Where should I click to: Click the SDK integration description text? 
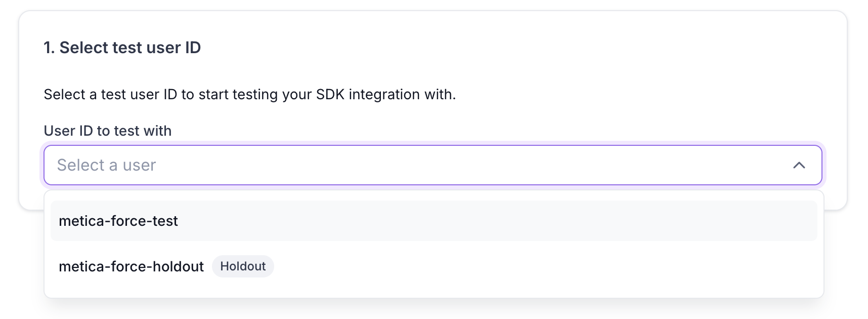249,95
